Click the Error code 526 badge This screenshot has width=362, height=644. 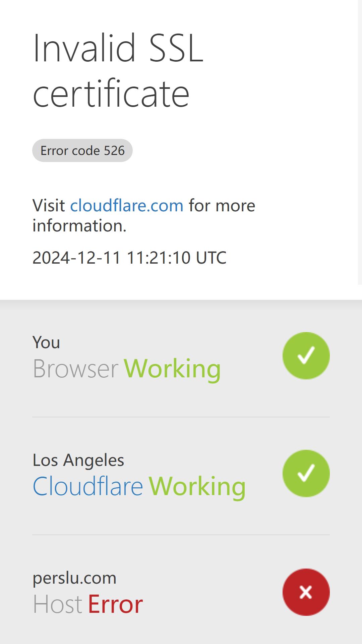82,150
